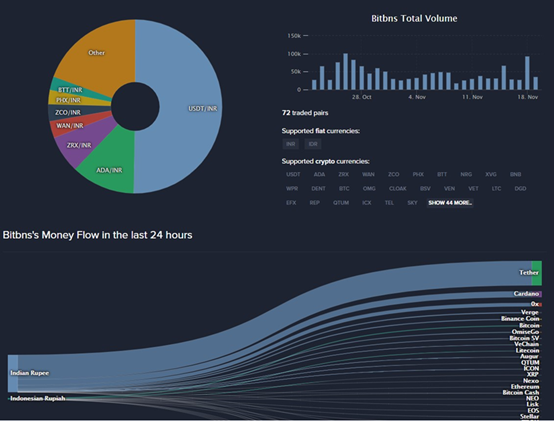
Task: Open the BSV crypto currency tag
Action: pyautogui.click(x=425, y=189)
